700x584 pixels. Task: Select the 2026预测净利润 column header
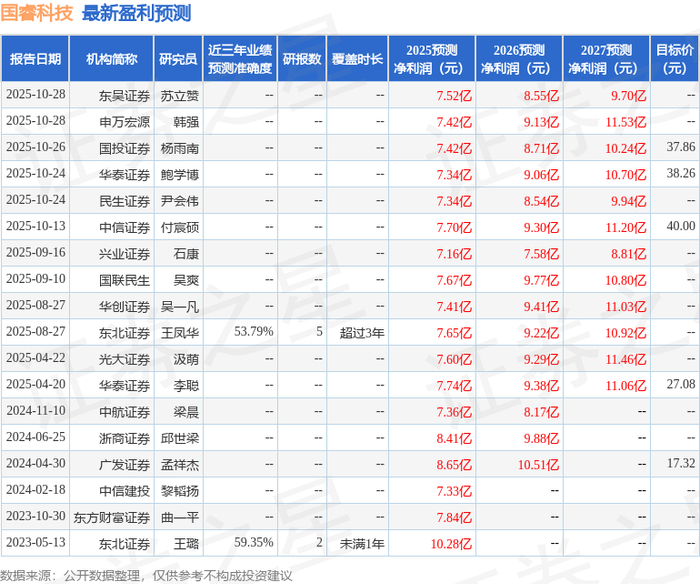coord(519,59)
